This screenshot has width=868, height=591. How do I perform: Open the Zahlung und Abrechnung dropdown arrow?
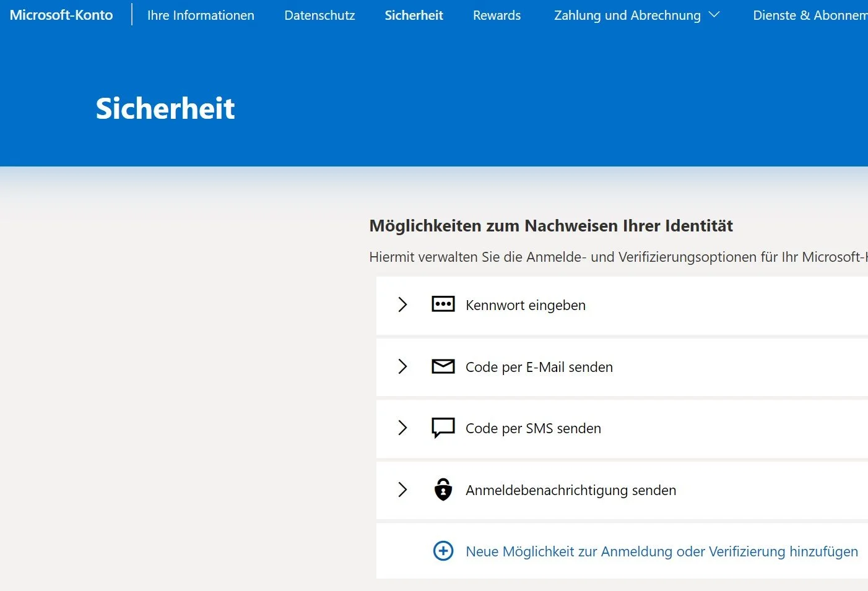714,15
